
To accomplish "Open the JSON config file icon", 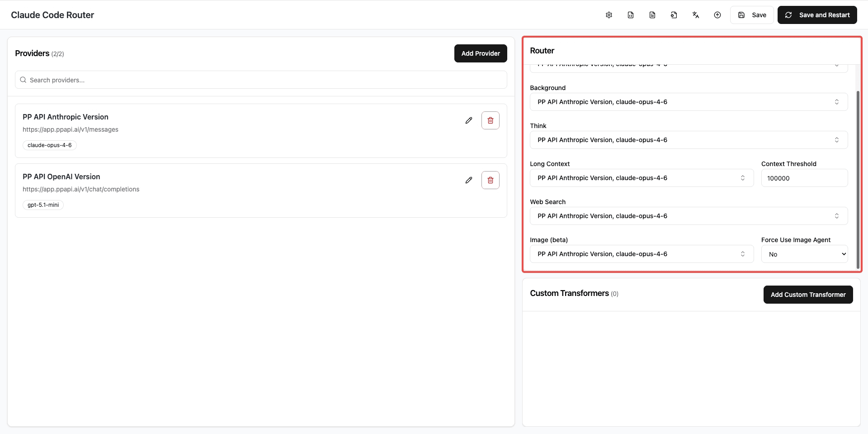I will point(630,14).
